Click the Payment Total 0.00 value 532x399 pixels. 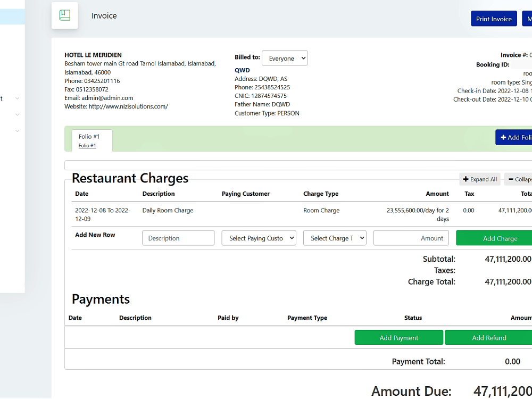512,361
